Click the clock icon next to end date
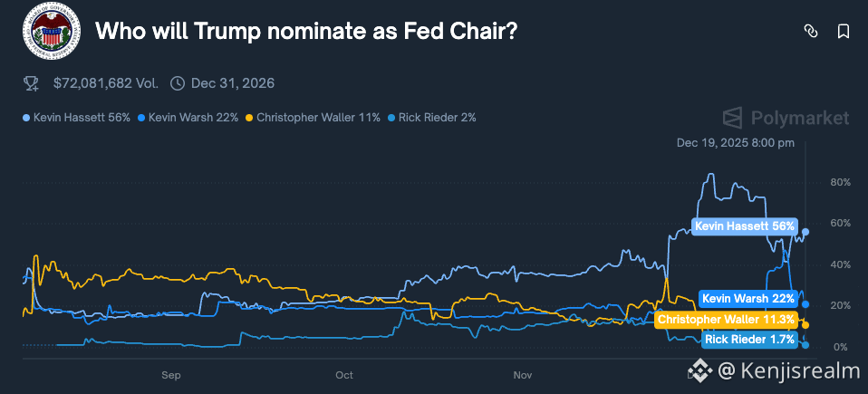This screenshot has height=394, width=868. pos(178,83)
